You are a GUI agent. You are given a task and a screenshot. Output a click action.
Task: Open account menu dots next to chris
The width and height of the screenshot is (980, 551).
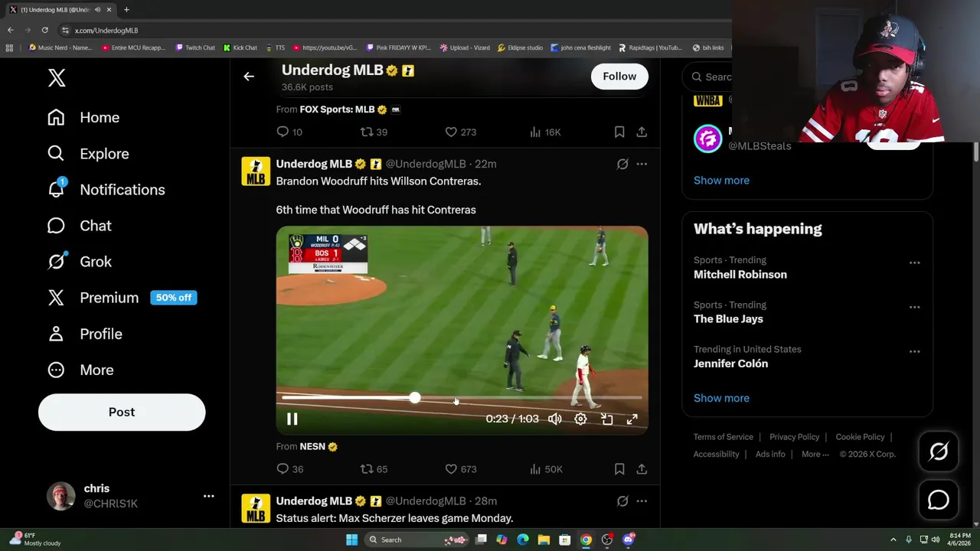point(208,496)
